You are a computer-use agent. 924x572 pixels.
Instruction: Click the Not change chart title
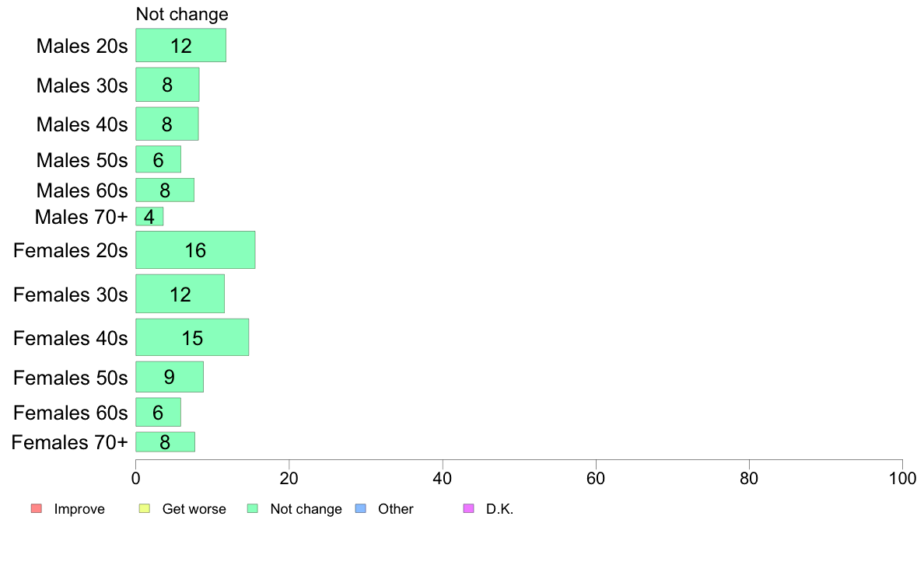182,14
